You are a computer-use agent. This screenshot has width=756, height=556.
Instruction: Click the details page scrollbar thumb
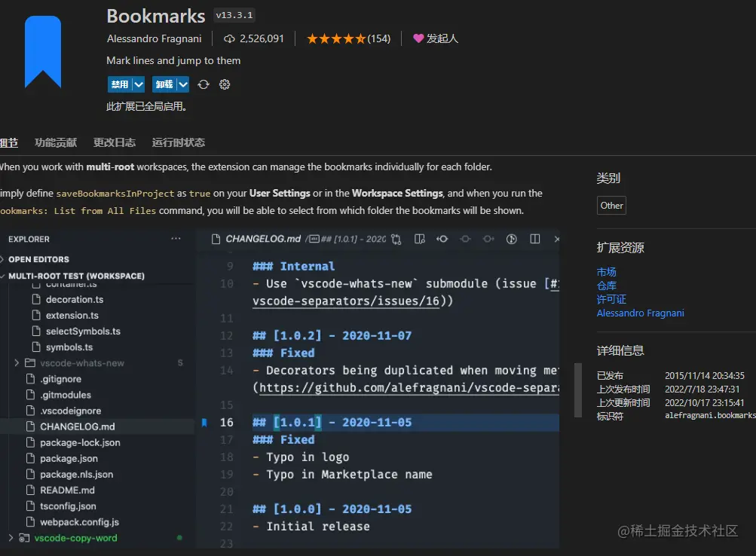577,390
